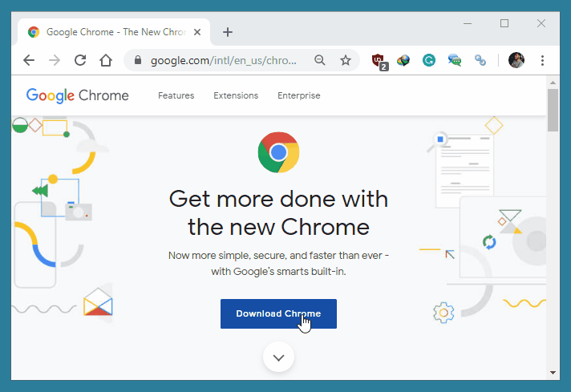The width and height of the screenshot is (571, 392).
Task: Open the blue chain link extension icon
Action: [480, 60]
